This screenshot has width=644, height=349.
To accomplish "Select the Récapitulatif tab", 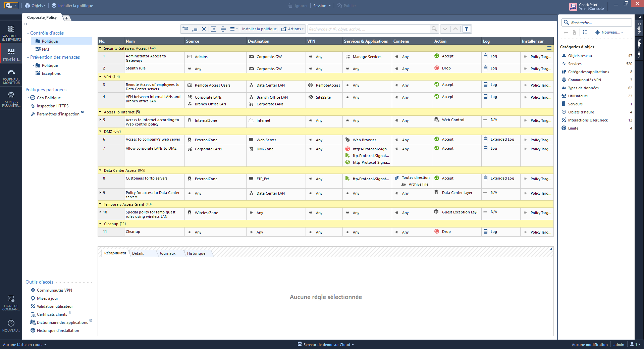I will (115, 253).
